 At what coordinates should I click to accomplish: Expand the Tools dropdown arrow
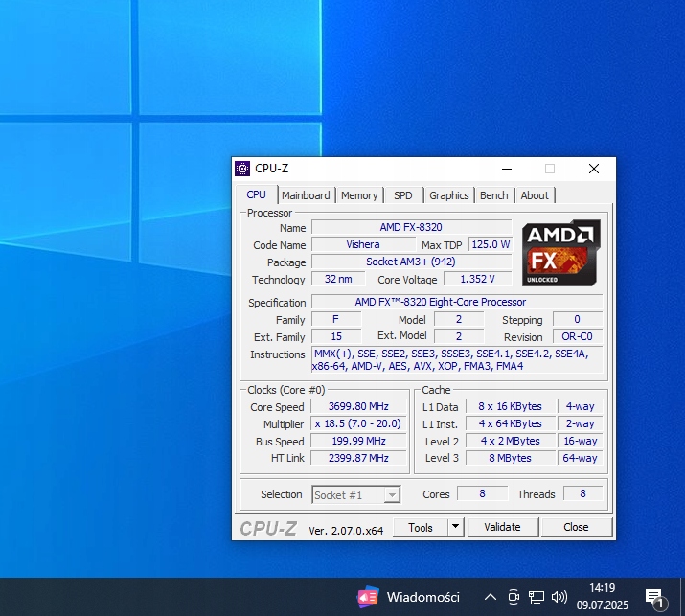[455, 527]
